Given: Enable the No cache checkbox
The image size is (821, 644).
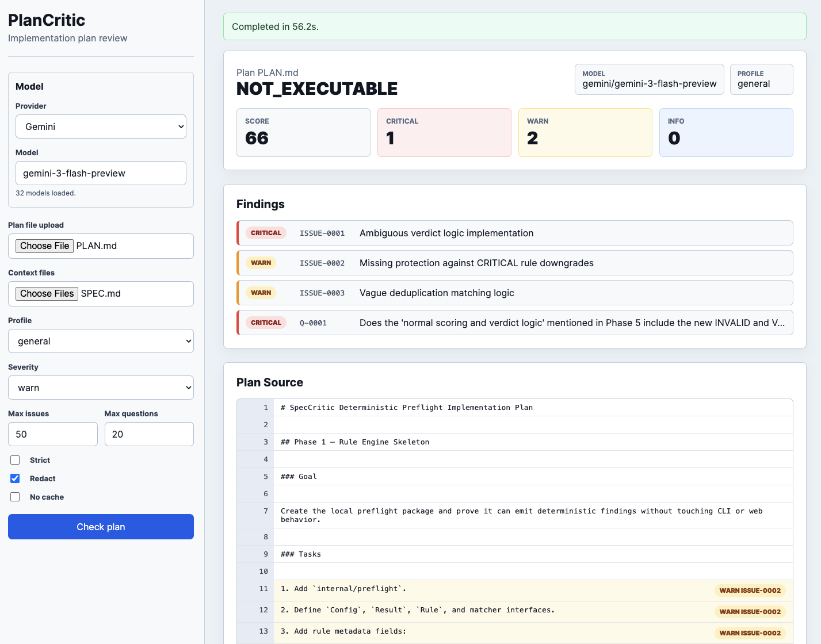Looking at the screenshot, I should (15, 497).
